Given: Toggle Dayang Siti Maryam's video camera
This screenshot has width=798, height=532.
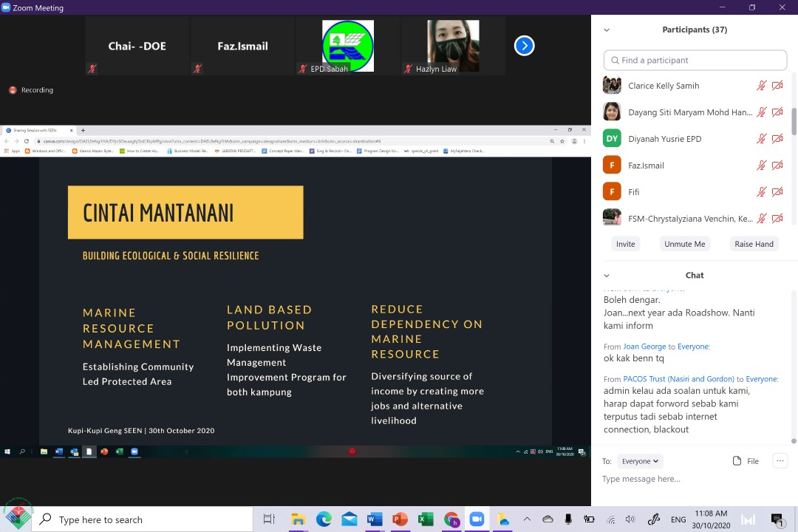Looking at the screenshot, I should pos(777,112).
